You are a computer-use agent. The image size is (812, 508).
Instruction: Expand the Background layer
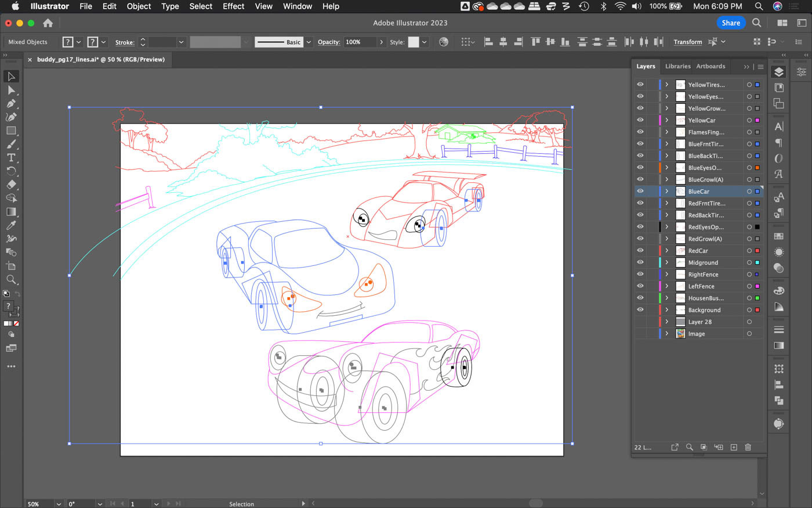click(667, 309)
